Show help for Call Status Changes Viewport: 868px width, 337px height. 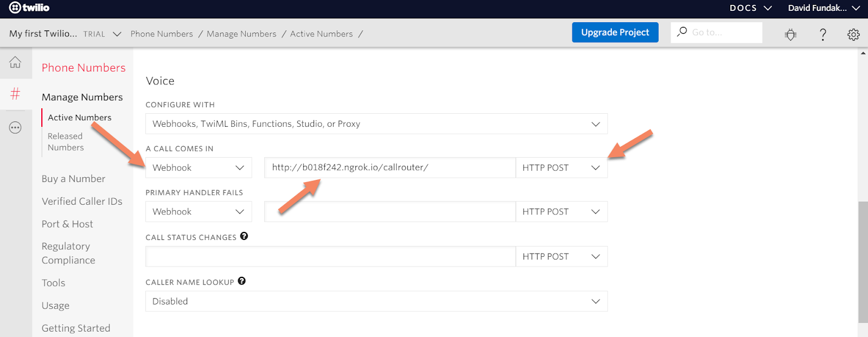click(x=244, y=236)
